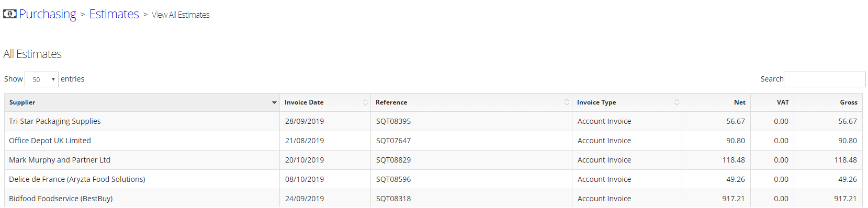Click the Invoice Type sort icon

pyautogui.click(x=677, y=102)
